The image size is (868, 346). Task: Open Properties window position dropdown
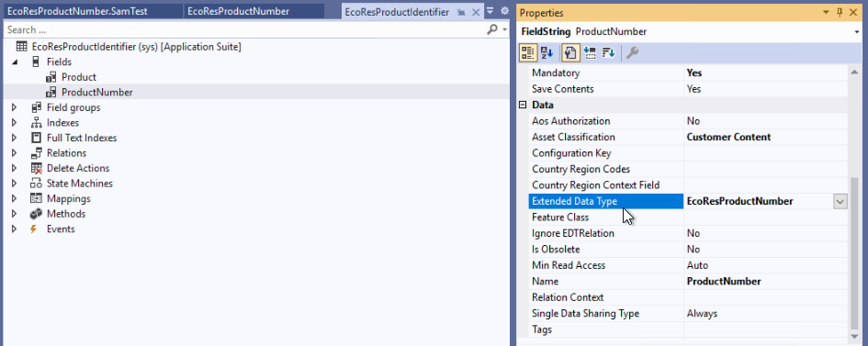click(827, 12)
